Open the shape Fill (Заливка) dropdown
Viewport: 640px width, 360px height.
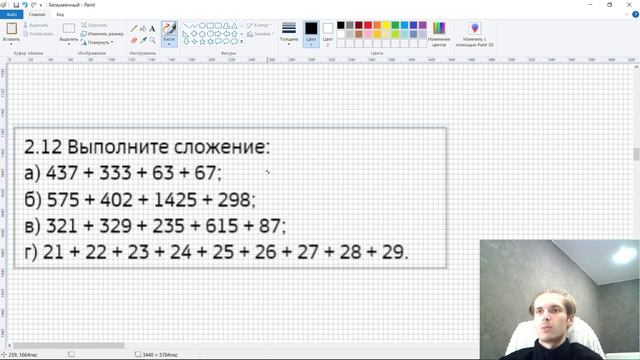coord(259,34)
